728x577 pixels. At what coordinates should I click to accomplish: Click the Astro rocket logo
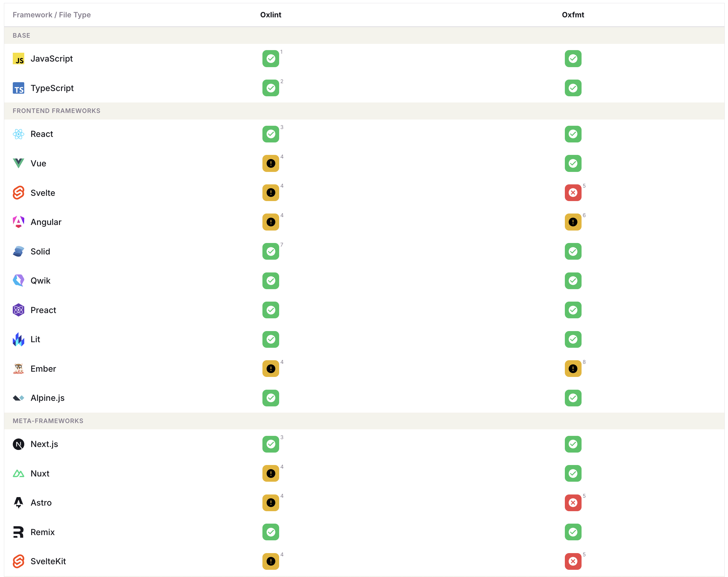click(x=19, y=502)
